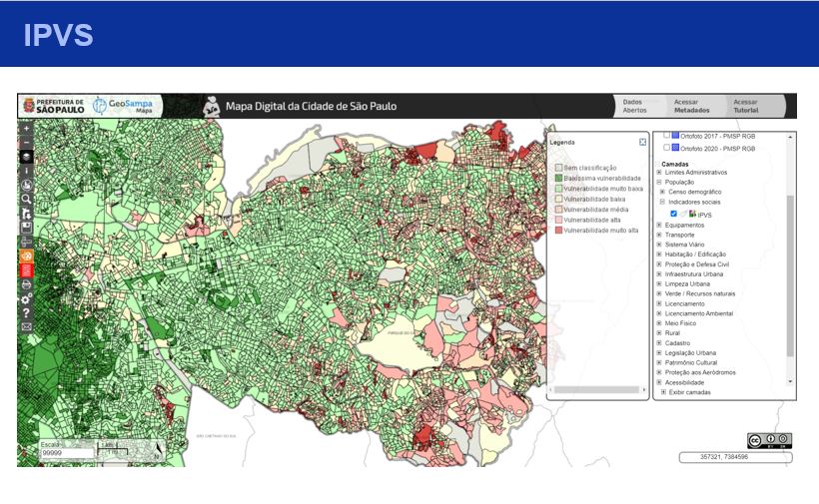Image resolution: width=819 pixels, height=504 pixels.
Task: Click the Vulnerabilidade muito alta red swatch
Action: pos(558,231)
